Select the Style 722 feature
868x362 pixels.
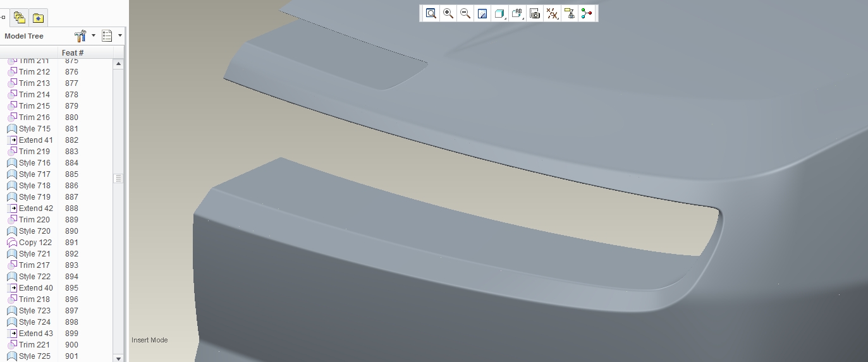28,277
